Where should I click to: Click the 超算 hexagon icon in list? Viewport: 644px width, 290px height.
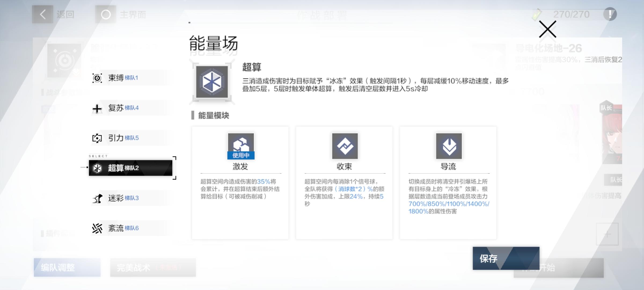(x=97, y=168)
